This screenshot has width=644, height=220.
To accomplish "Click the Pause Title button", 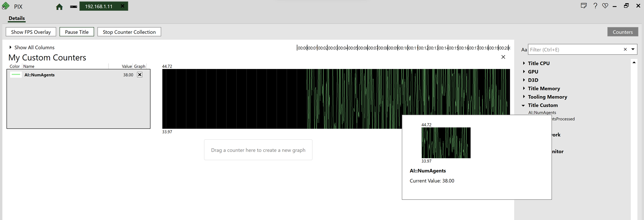I will 77,32.
